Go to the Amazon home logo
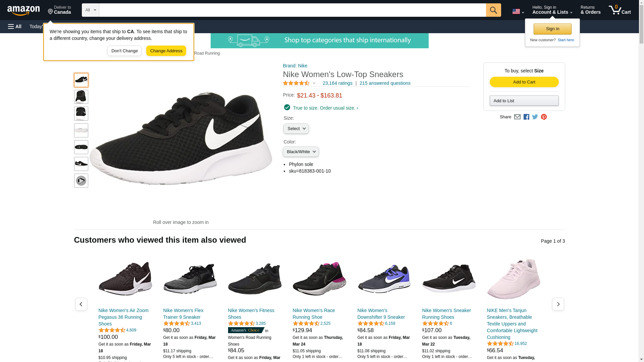 23,10
